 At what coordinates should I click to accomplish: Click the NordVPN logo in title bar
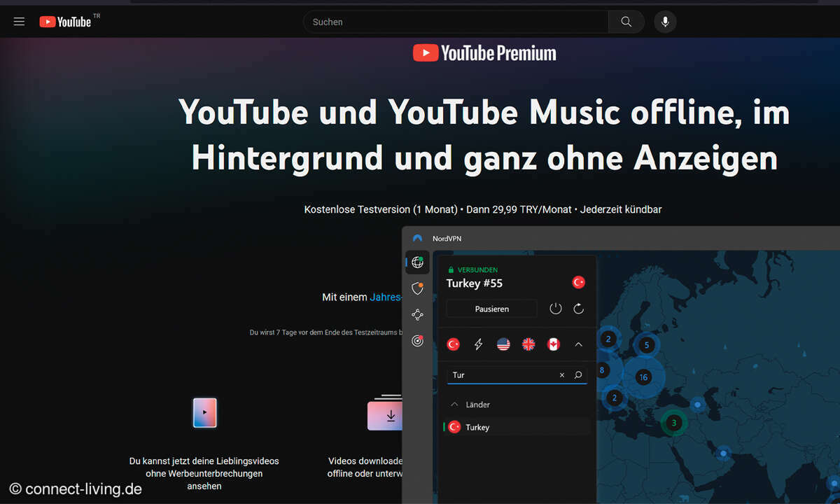point(418,239)
